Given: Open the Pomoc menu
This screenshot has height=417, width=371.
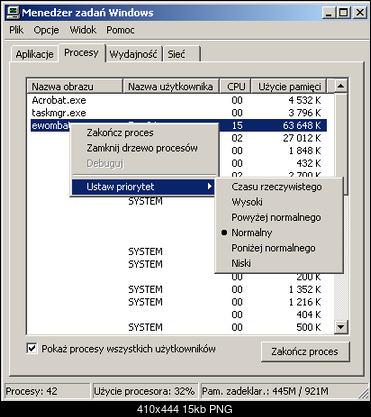Looking at the screenshot, I should click(120, 30).
